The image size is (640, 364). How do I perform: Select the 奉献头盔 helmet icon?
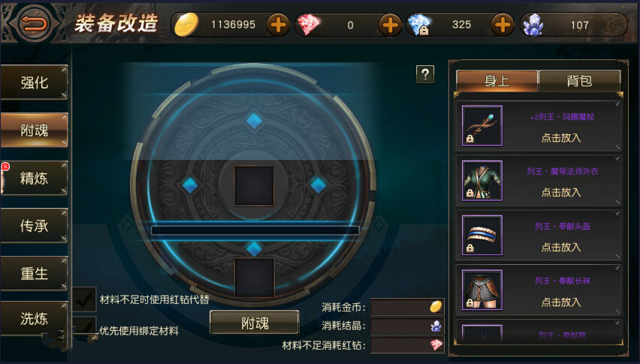(x=482, y=235)
